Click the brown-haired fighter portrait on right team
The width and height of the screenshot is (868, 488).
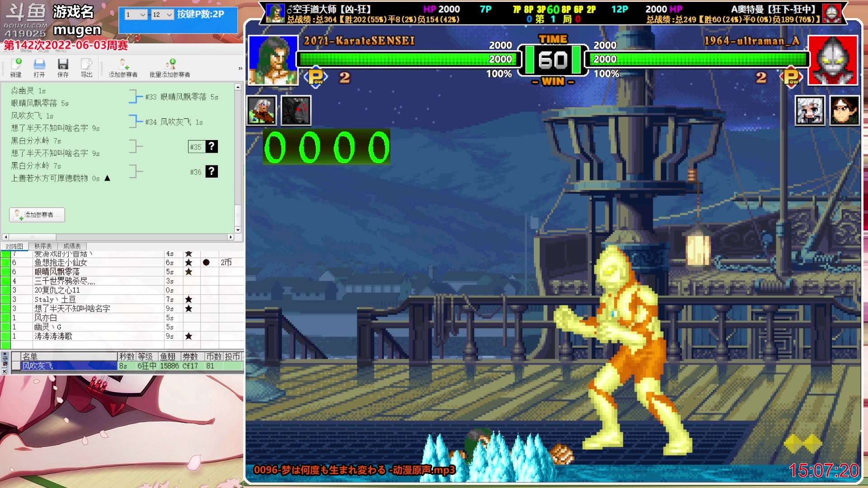[844, 111]
